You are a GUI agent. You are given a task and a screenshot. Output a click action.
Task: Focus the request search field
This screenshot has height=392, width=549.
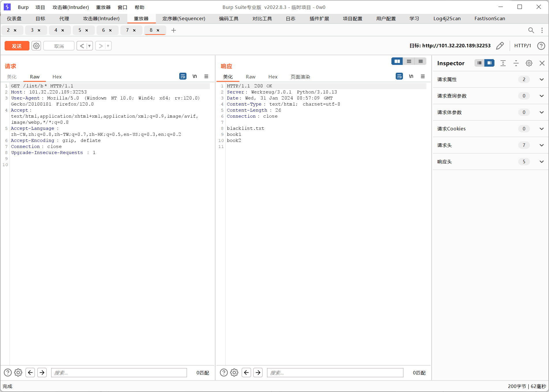click(119, 373)
